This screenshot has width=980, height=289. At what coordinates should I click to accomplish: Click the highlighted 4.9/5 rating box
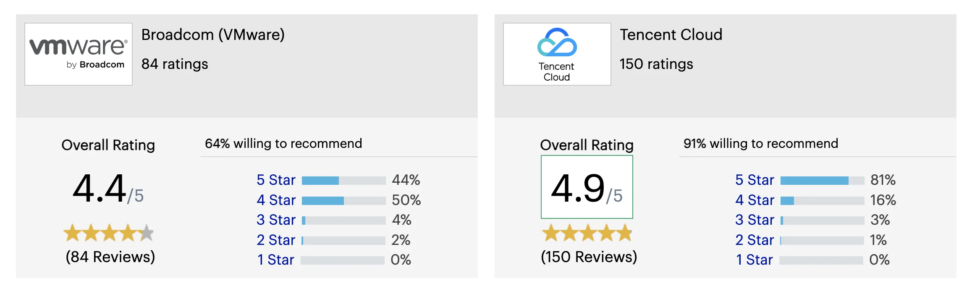click(587, 187)
